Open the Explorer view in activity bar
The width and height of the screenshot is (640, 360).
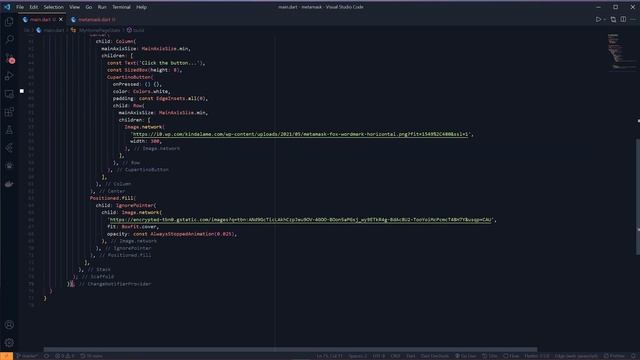9,22
